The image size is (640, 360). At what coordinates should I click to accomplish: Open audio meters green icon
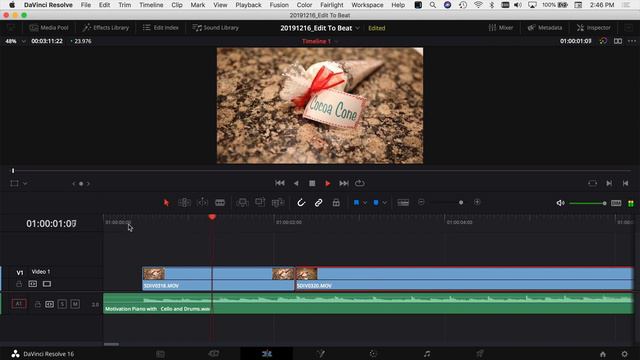coord(631,203)
